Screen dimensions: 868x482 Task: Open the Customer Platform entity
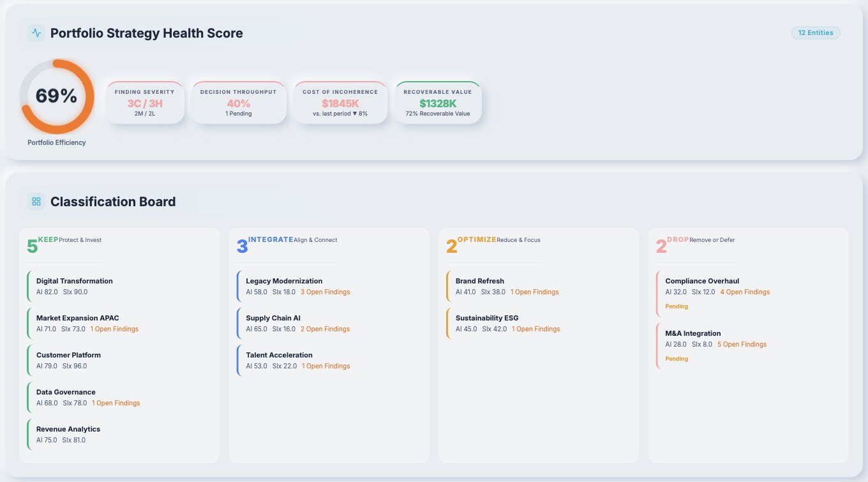click(119, 360)
